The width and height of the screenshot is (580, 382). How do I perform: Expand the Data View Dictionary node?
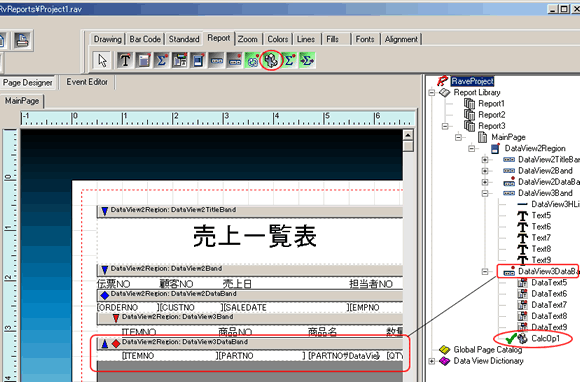click(432, 361)
